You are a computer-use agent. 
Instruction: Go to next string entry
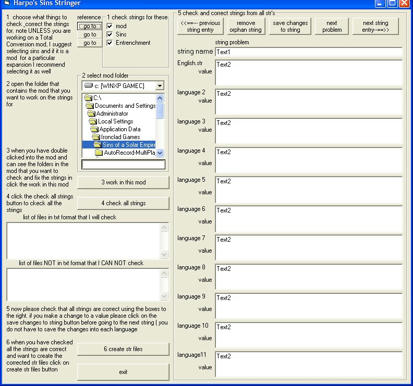point(375,26)
